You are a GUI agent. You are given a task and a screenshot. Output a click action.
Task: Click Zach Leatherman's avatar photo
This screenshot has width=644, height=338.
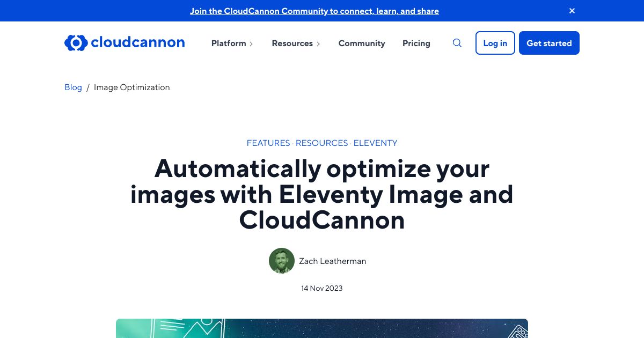(282, 261)
